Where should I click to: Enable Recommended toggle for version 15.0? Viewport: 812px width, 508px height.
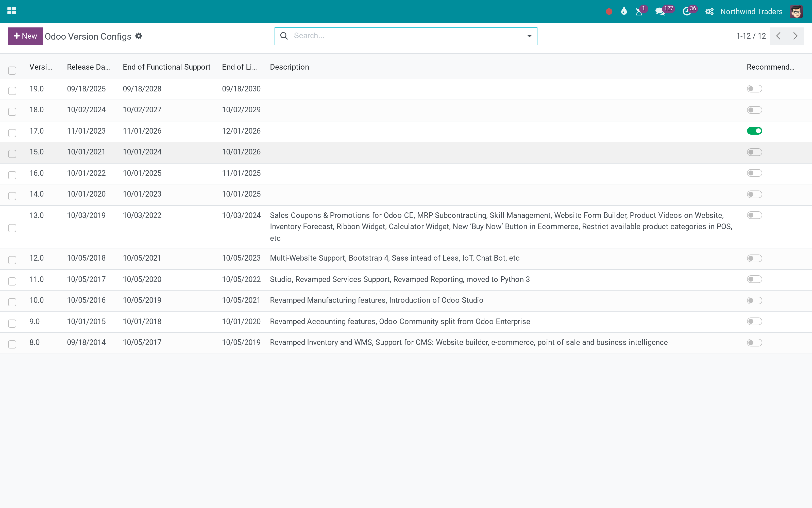754,152
